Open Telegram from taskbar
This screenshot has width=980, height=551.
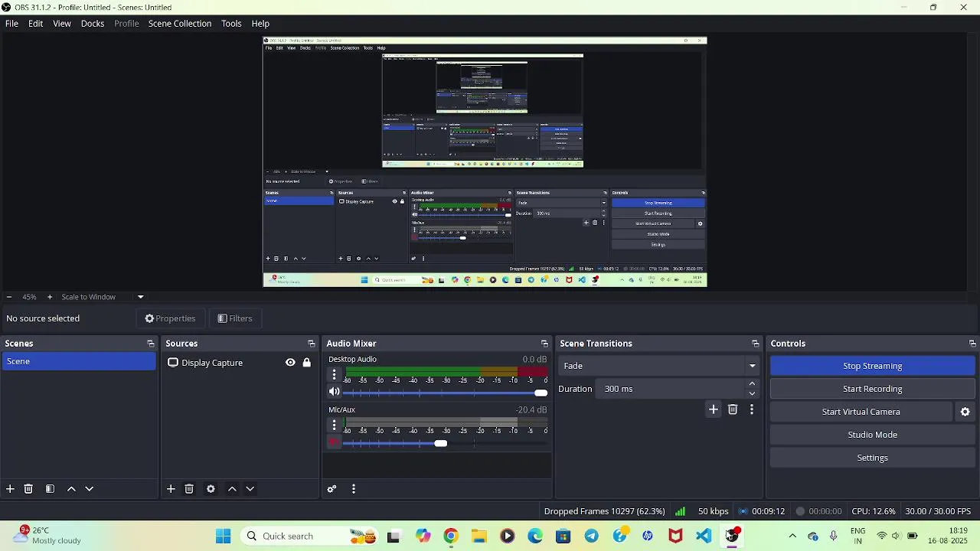click(x=591, y=536)
